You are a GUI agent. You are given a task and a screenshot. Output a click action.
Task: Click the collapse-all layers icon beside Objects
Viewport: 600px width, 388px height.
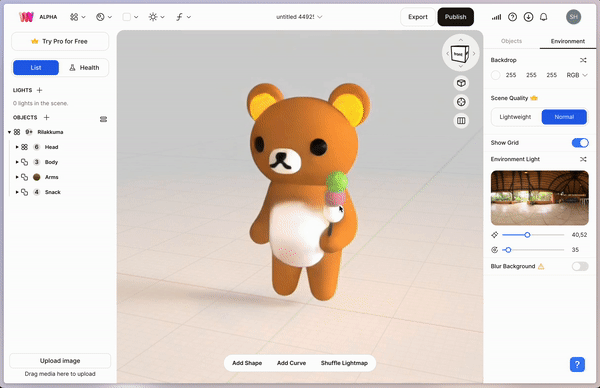103,119
